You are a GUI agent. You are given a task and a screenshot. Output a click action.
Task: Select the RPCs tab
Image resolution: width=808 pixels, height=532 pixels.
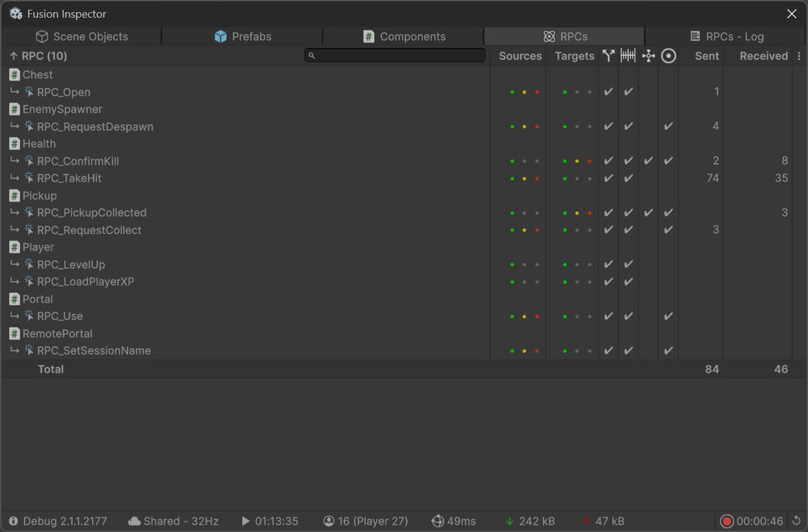tap(565, 36)
